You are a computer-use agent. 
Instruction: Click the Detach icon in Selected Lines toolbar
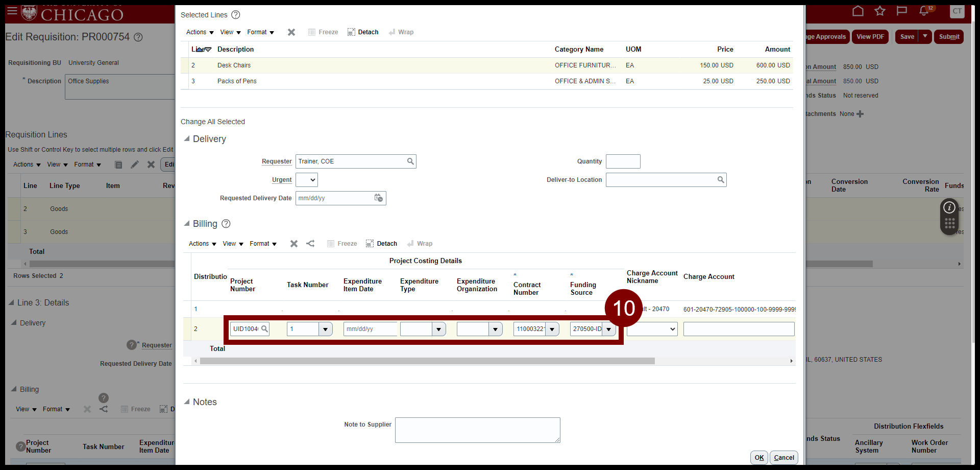(x=351, y=32)
